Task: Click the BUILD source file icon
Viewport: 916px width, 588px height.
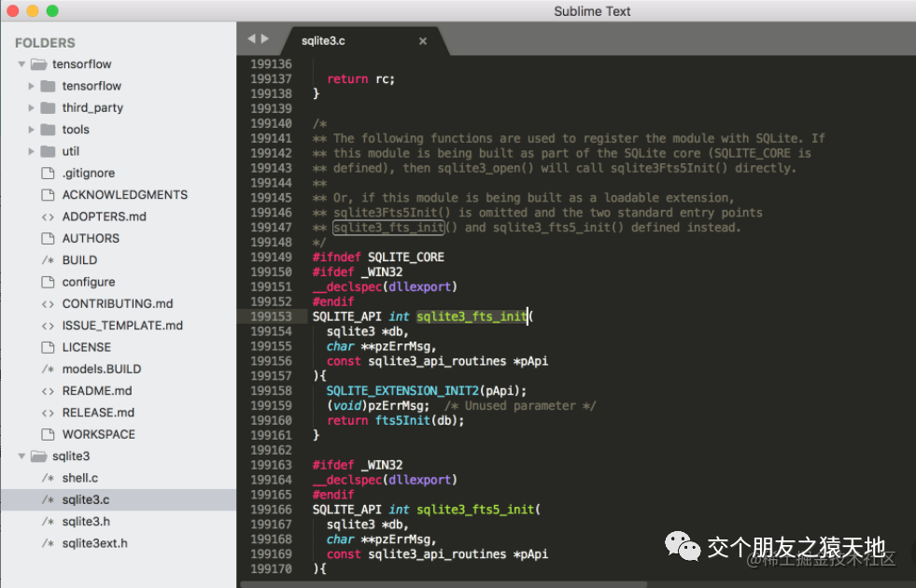Action: pos(48,260)
